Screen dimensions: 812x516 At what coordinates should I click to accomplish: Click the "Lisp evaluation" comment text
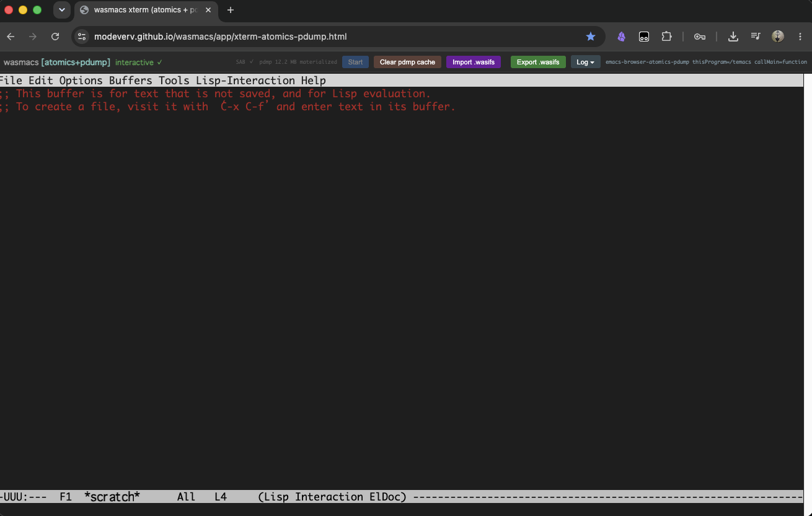click(379, 94)
